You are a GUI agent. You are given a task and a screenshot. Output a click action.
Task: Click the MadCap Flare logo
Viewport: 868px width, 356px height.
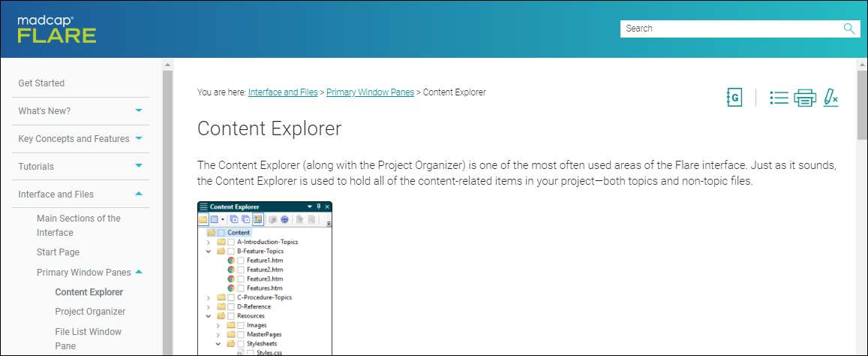click(x=57, y=29)
